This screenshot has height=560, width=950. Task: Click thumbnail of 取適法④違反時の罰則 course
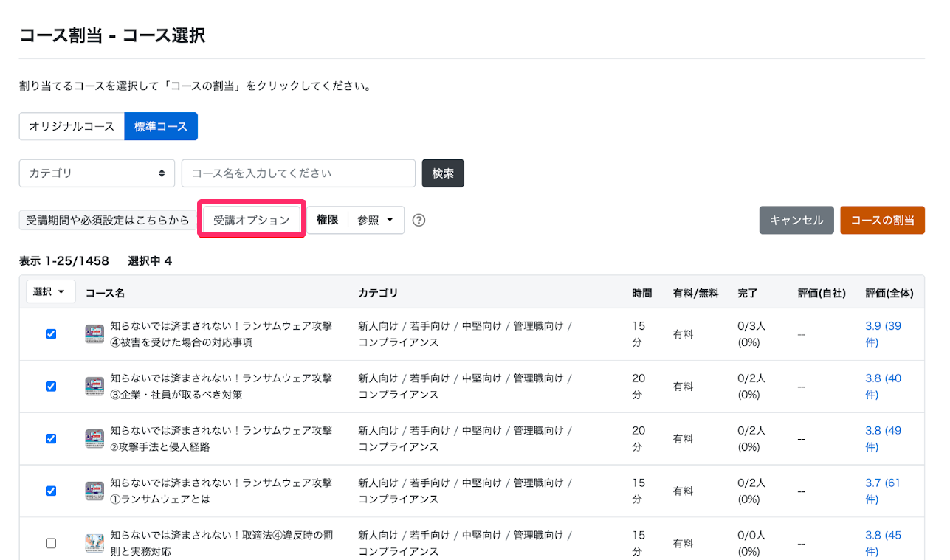[94, 544]
